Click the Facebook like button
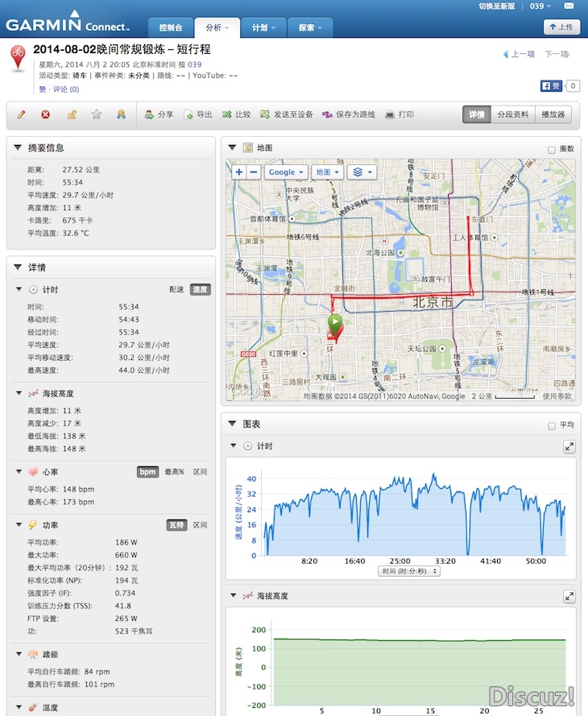588x716 pixels. tap(551, 85)
